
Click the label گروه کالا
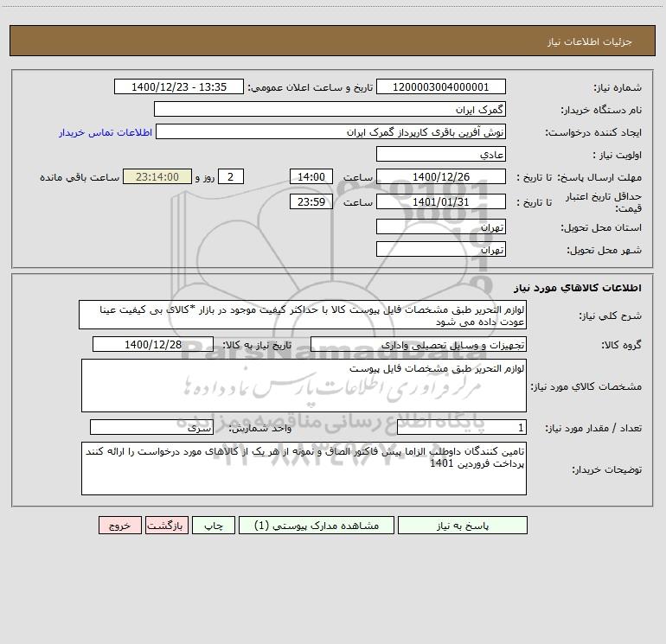[x=621, y=345]
